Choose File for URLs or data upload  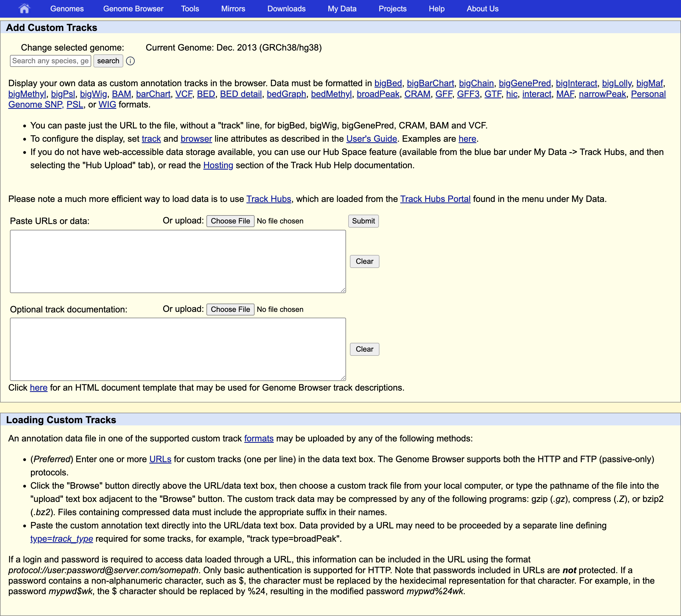(230, 221)
